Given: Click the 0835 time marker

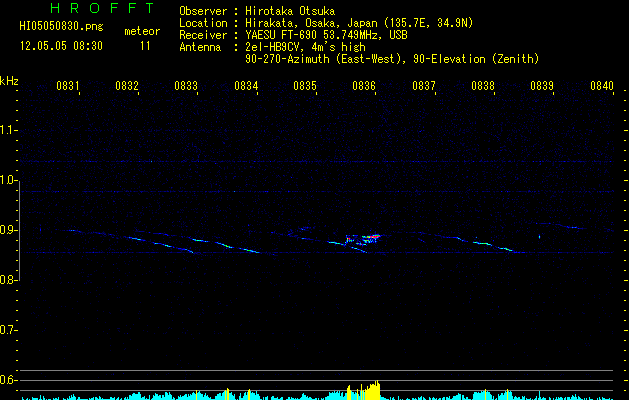Looking at the screenshot, I should pyautogui.click(x=305, y=86).
